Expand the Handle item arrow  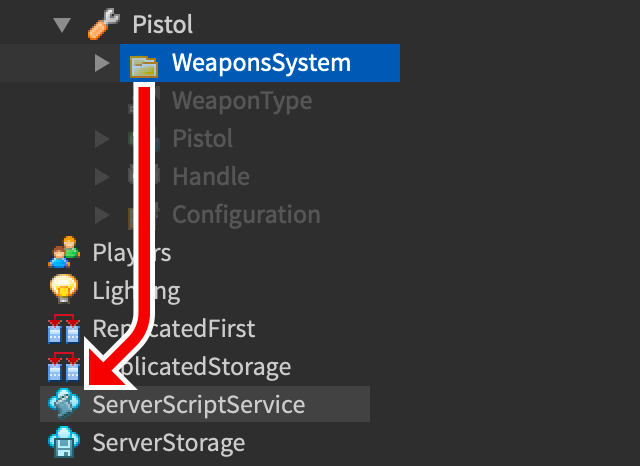coord(102,177)
